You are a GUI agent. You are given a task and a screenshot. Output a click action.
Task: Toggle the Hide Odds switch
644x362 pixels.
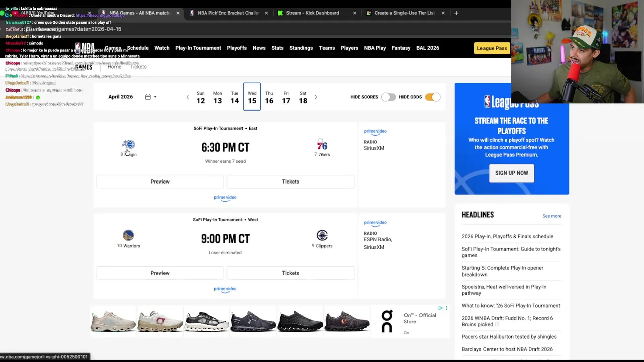coord(433,97)
